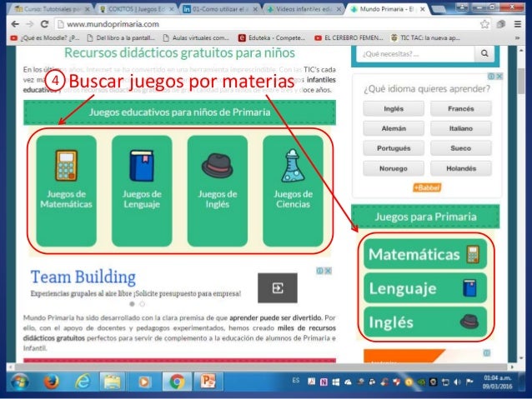Screen dimensions: 532x399
Task: Go back using the browser back arrow
Action: point(15,24)
